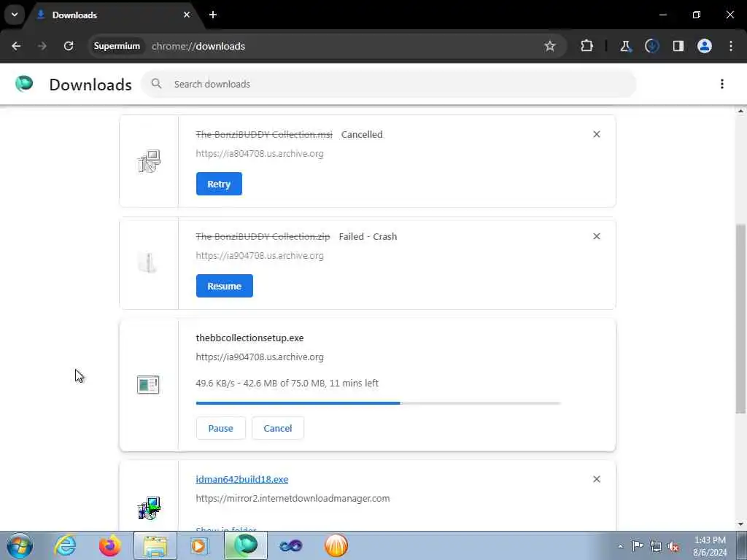747x560 pixels.
Task: Click the search magnifier icon
Action: pyautogui.click(x=156, y=84)
